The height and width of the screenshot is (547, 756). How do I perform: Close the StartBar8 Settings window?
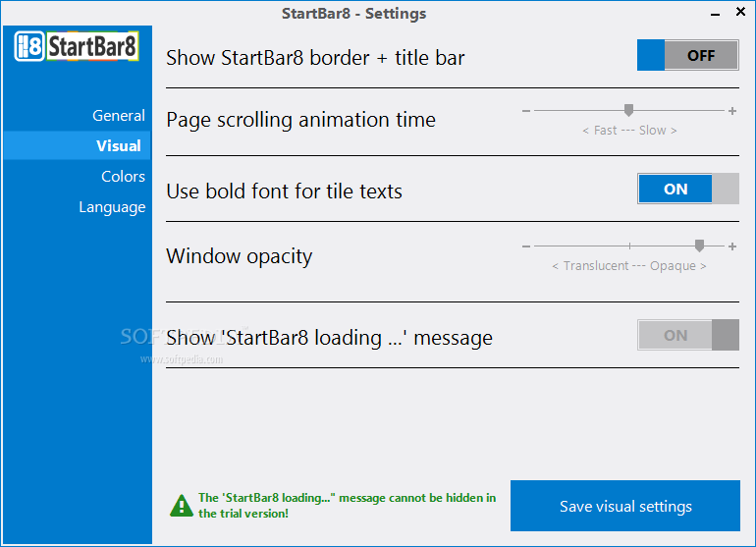click(741, 11)
